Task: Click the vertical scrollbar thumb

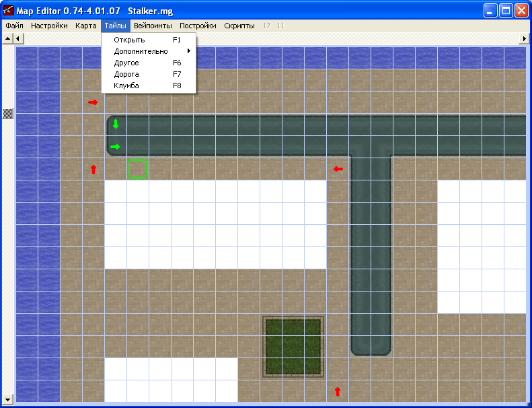Action: coord(8,114)
